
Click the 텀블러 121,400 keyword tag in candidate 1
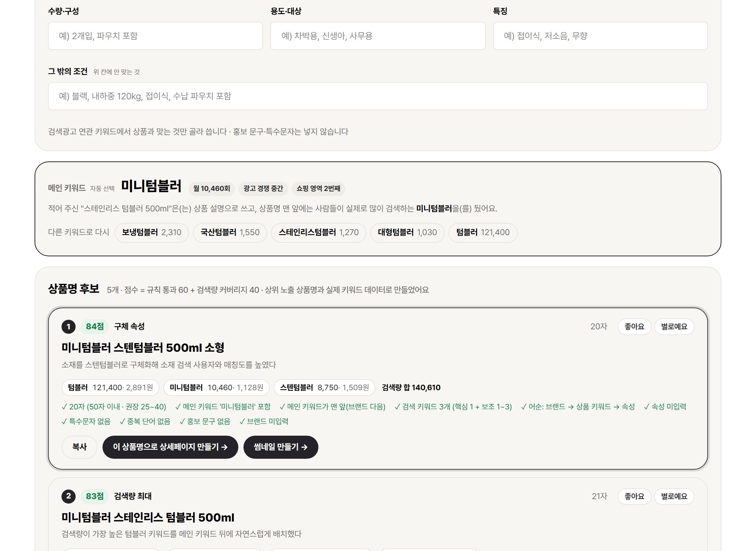pos(111,388)
